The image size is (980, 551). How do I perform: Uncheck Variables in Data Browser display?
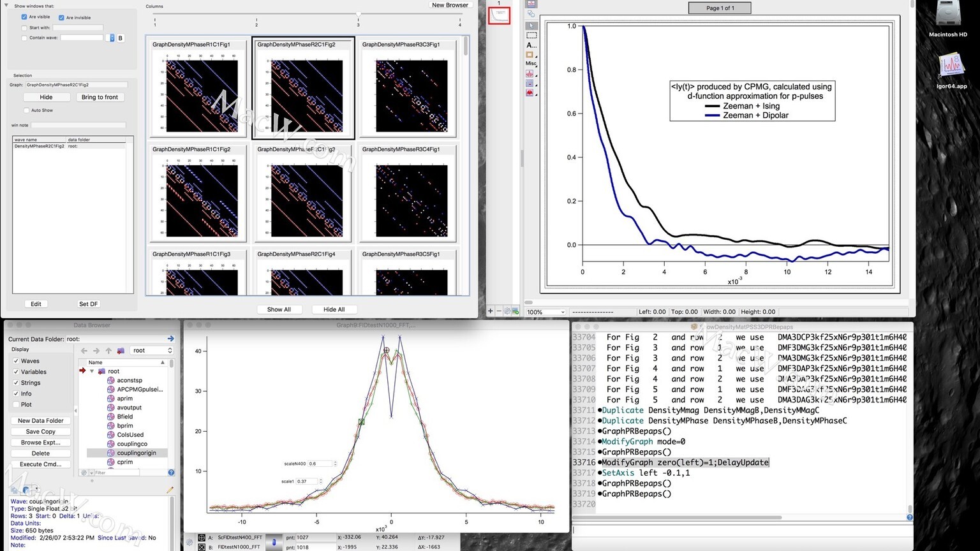16,372
